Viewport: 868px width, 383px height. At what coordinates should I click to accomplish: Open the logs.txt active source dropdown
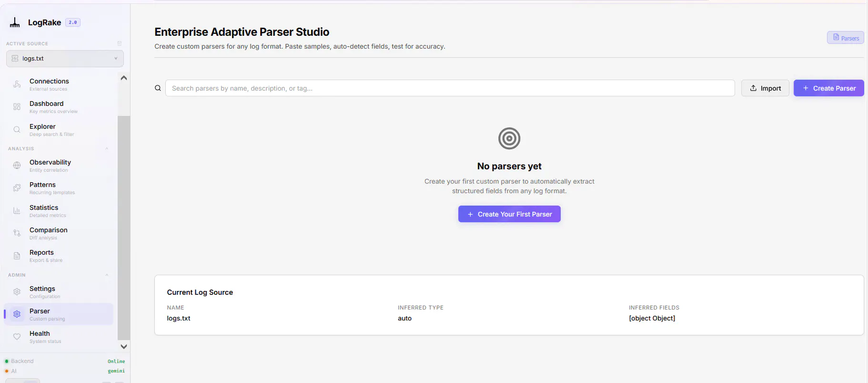(65, 59)
